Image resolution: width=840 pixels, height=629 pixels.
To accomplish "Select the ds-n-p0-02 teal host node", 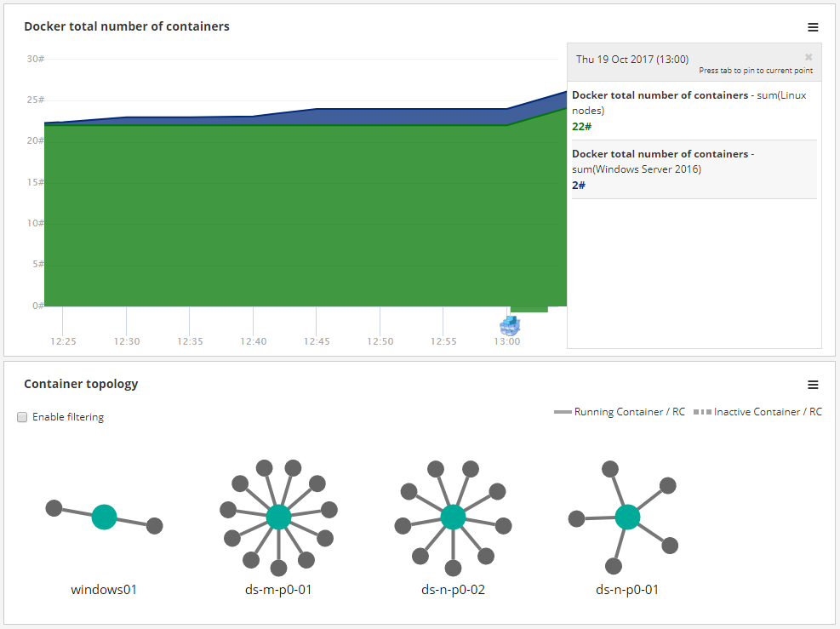I will pyautogui.click(x=453, y=517).
